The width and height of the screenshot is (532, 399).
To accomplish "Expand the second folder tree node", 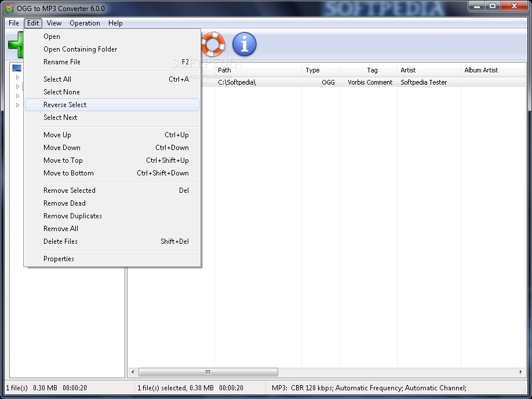I will point(17,86).
